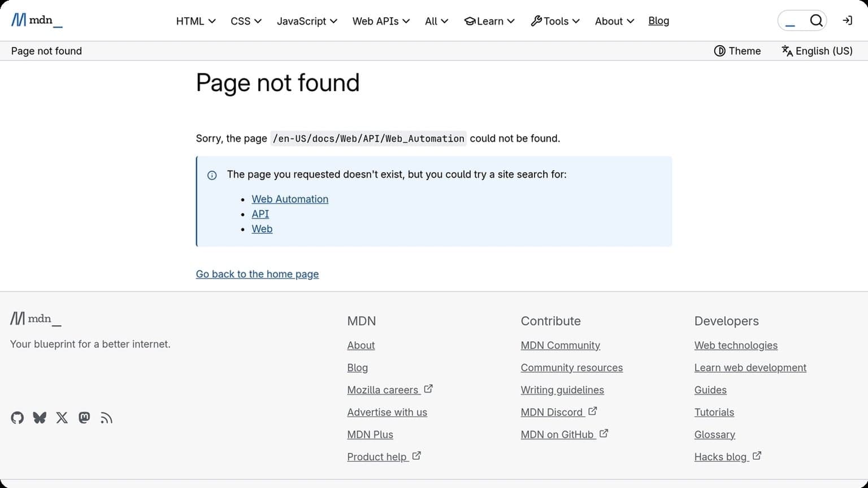Open the Mastodon social icon
The image size is (868, 488).
click(x=84, y=418)
